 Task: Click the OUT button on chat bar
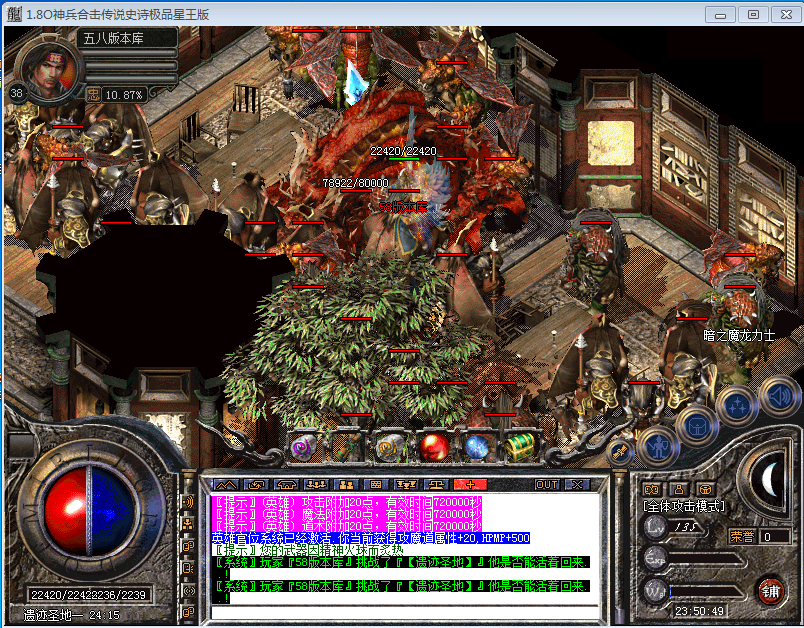pyautogui.click(x=547, y=484)
